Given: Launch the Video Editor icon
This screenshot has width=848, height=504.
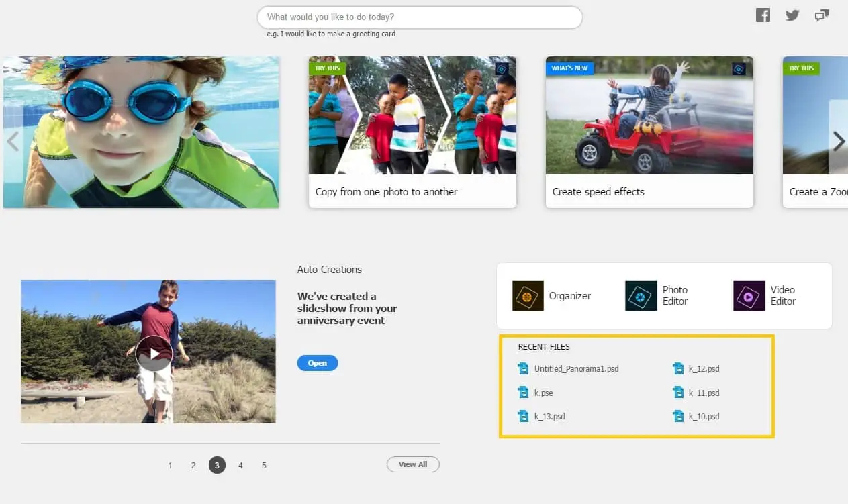Looking at the screenshot, I should (749, 296).
